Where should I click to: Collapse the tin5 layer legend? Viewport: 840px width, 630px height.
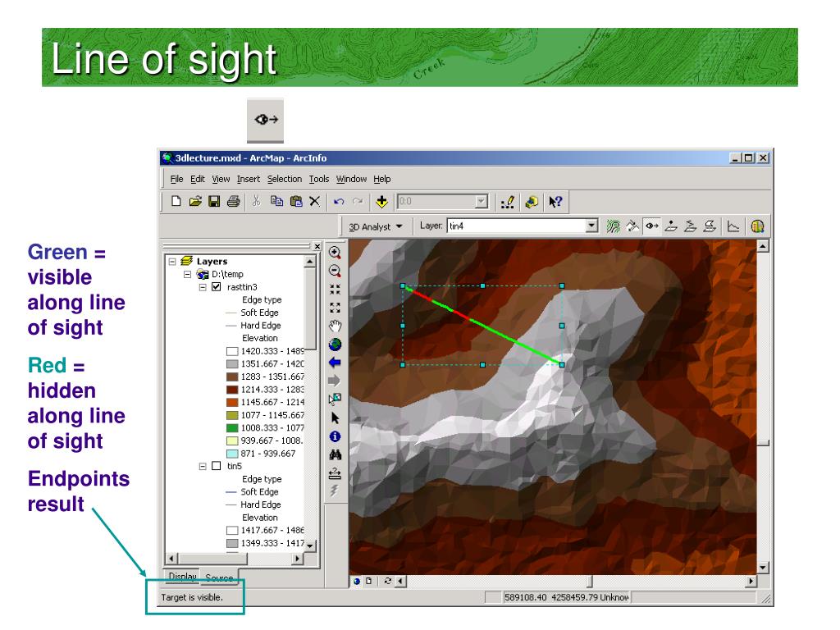(x=203, y=466)
